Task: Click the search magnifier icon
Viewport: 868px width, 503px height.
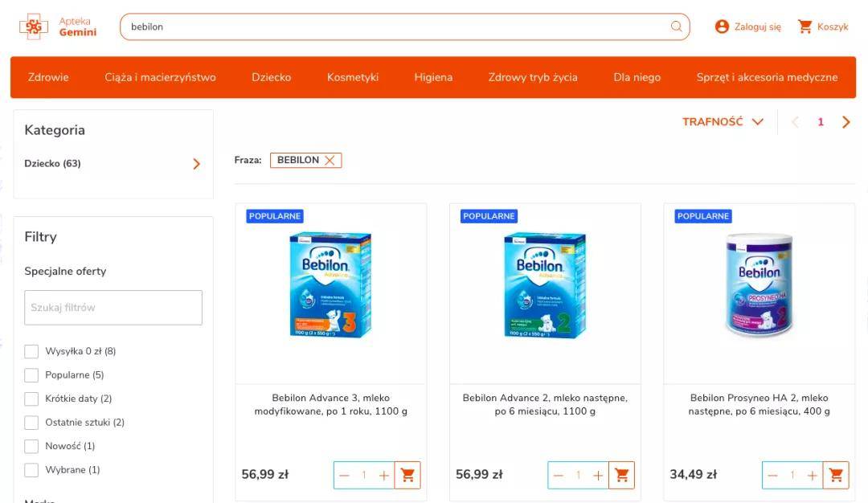Action: [676, 27]
